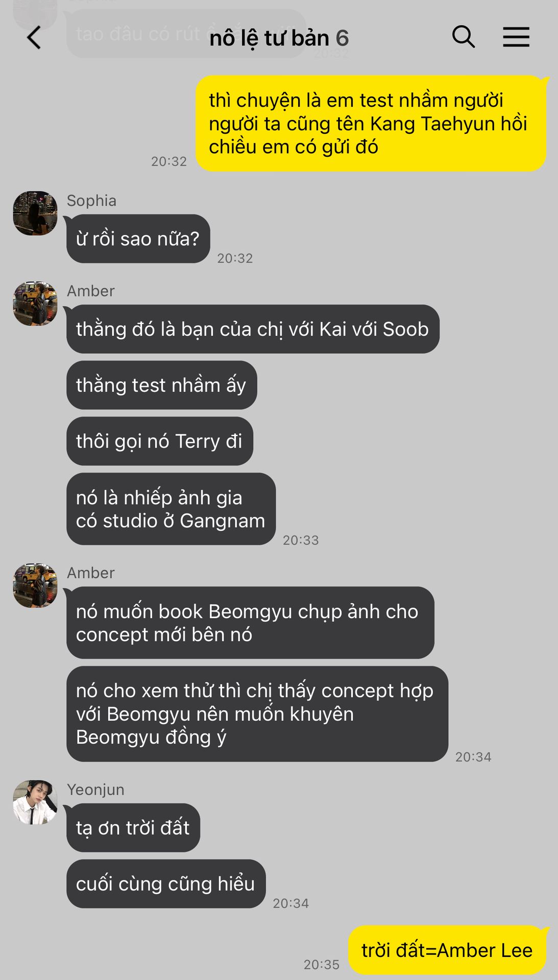Open Yeonjun's profile avatar
This screenshot has width=558, height=980.
tap(35, 802)
